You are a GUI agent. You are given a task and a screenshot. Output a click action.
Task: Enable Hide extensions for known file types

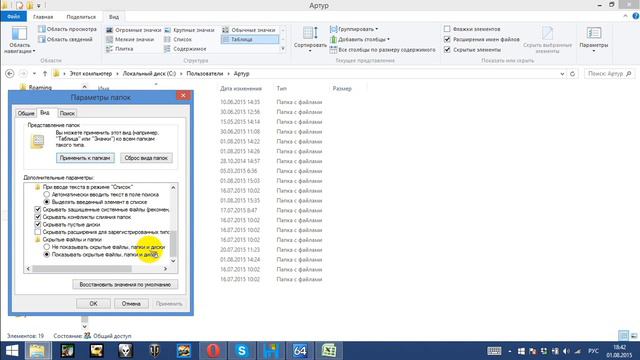[38, 232]
